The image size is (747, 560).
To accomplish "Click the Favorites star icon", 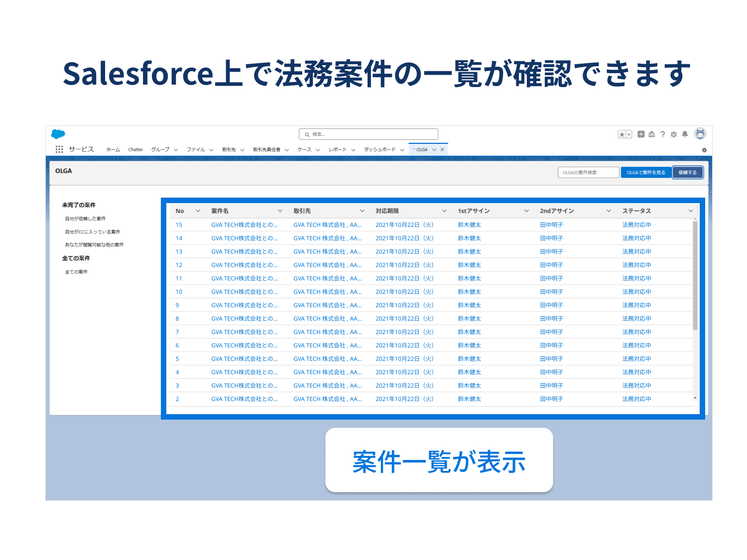I will coord(622,134).
